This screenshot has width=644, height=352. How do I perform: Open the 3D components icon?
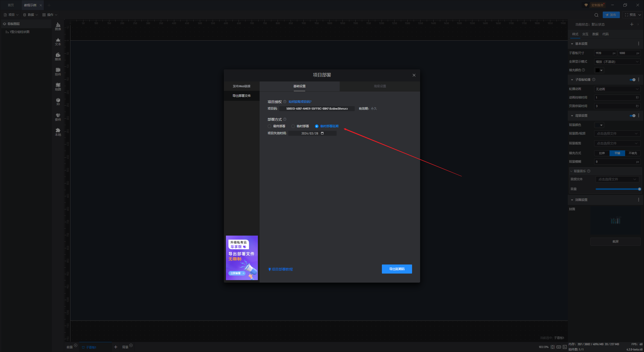(58, 101)
